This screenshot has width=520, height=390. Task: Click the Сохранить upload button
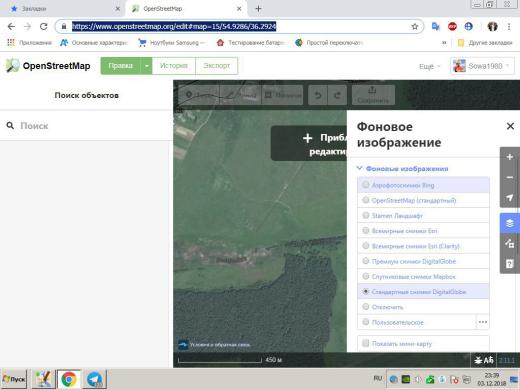(x=373, y=95)
